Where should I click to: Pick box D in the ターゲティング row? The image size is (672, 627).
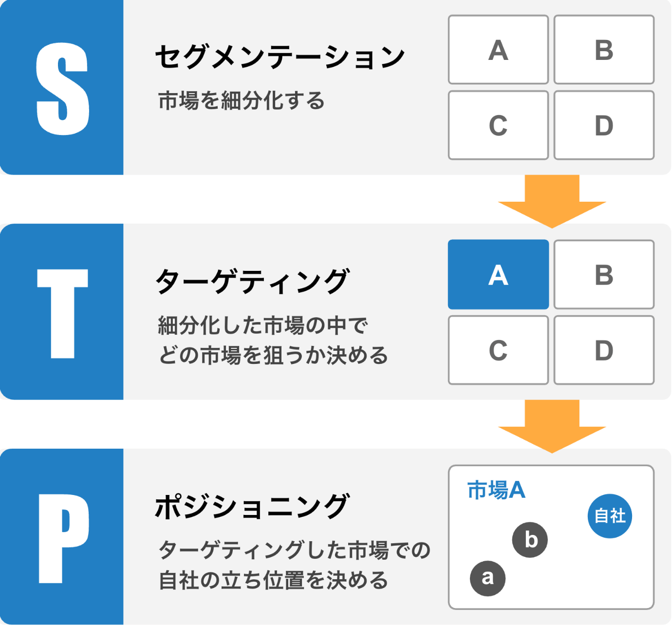[604, 350]
